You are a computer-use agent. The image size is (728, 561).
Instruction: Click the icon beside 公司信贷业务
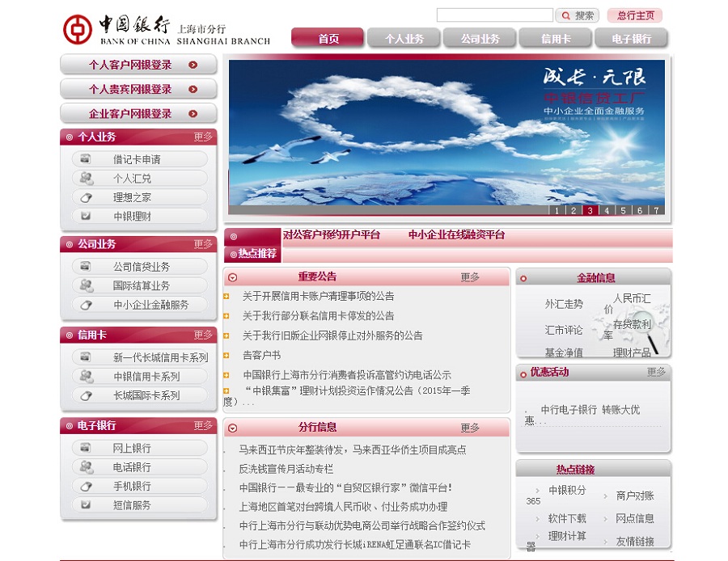point(86,266)
